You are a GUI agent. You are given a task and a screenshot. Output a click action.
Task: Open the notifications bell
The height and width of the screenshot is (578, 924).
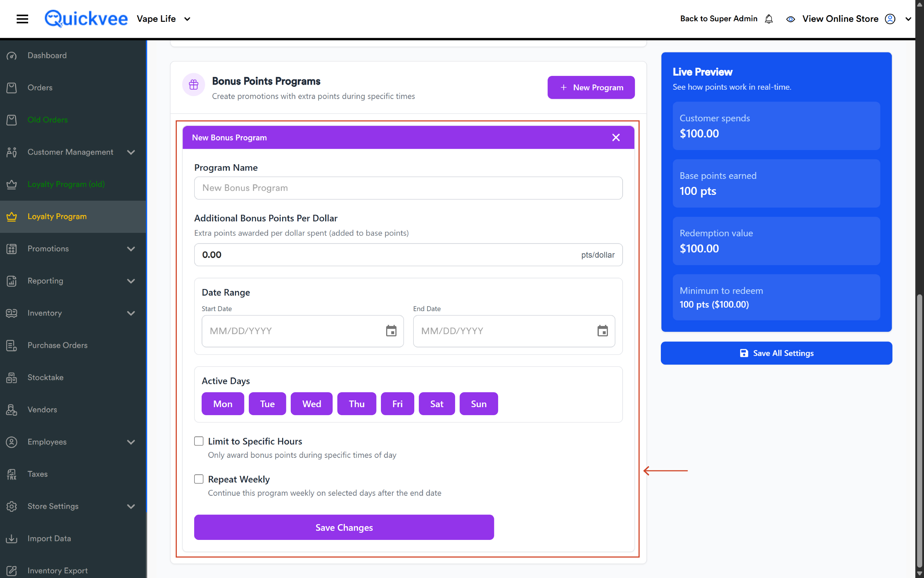tap(768, 19)
